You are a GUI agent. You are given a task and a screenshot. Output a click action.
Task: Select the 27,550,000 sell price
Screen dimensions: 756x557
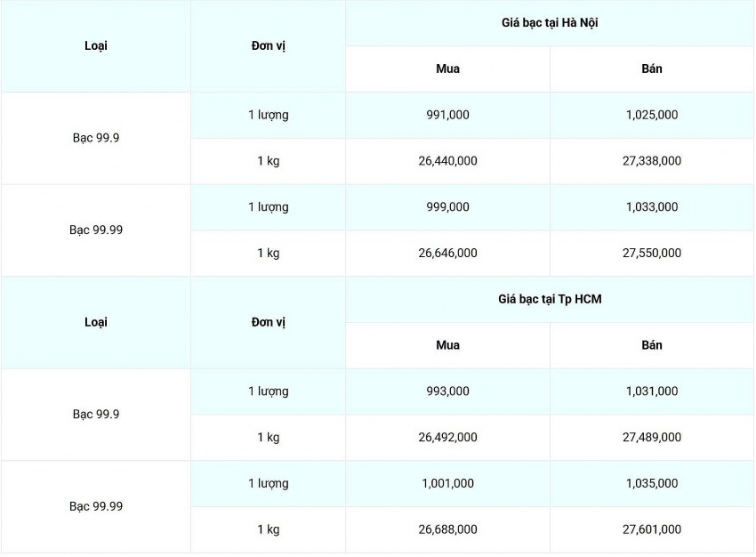(651, 254)
